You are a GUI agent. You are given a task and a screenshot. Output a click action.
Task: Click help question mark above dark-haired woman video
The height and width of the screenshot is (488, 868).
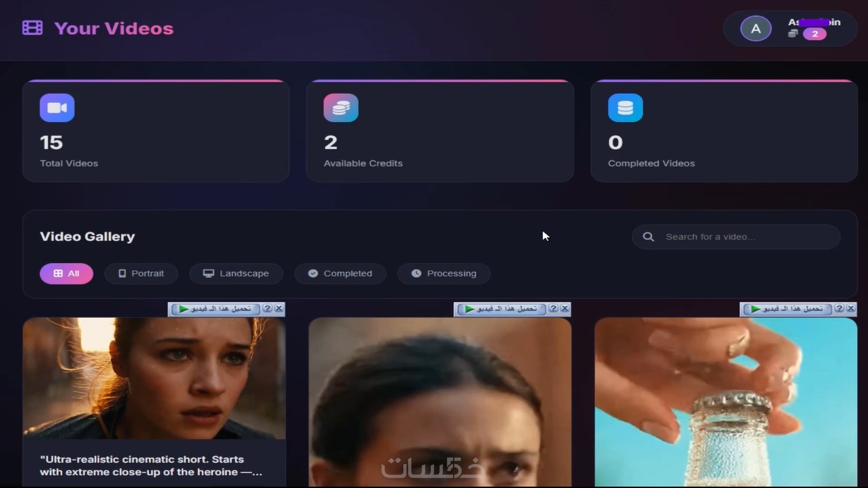coord(554,309)
